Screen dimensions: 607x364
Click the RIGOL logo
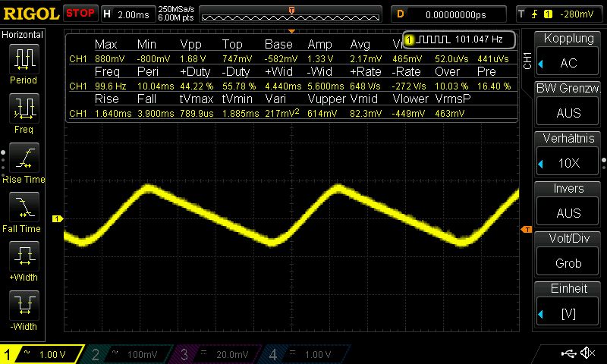pyautogui.click(x=31, y=14)
